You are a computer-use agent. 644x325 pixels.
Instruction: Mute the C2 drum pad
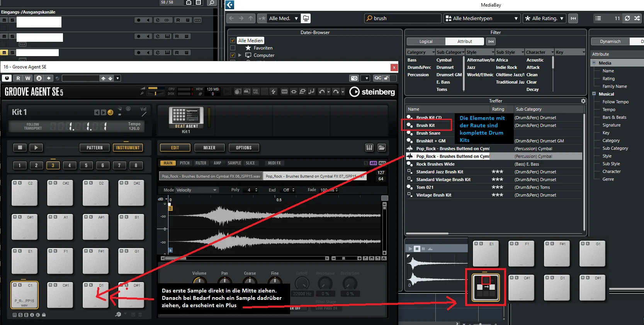coord(15,183)
